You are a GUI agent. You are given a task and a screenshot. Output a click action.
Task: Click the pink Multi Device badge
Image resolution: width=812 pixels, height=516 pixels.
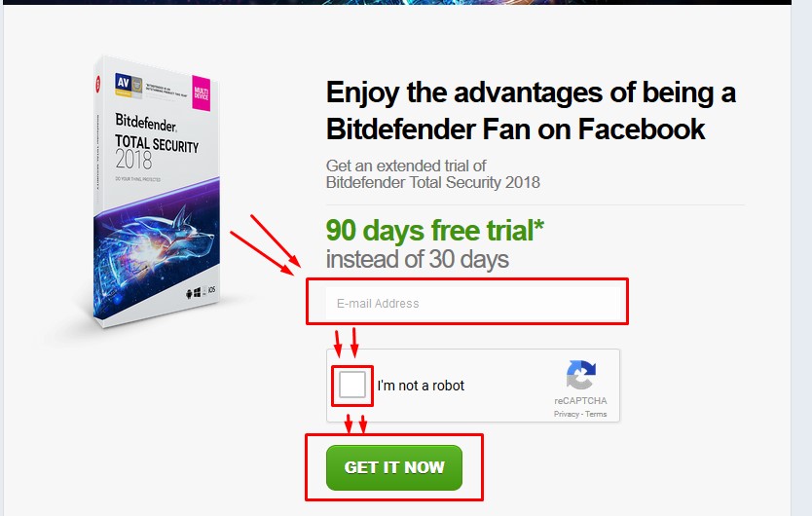201,93
